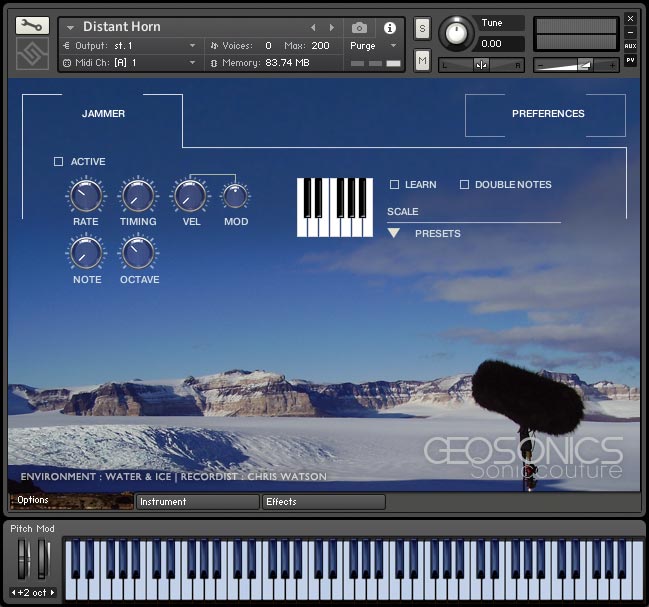Go to the previous instrument preset arrow
The image size is (649, 607).
click(313, 28)
